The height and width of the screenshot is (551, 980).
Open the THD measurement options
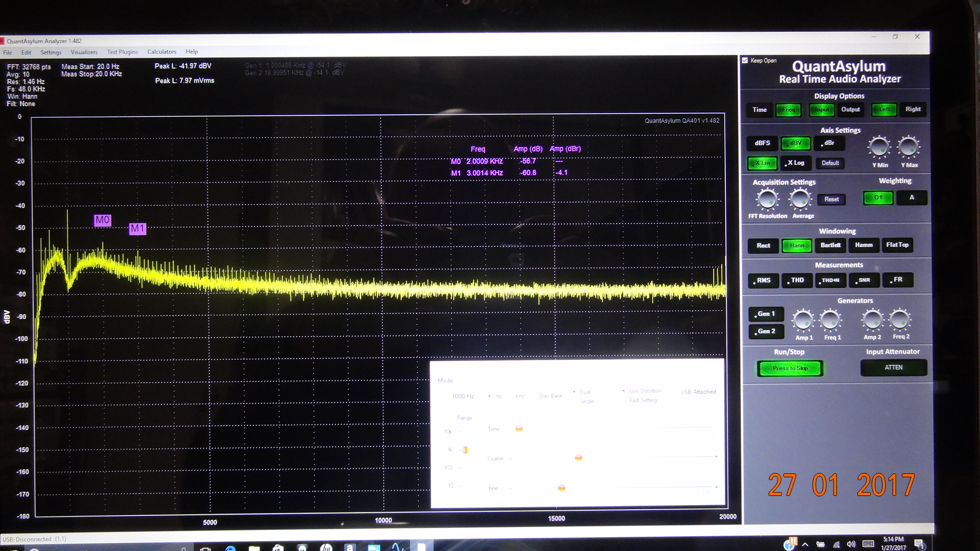click(x=797, y=281)
